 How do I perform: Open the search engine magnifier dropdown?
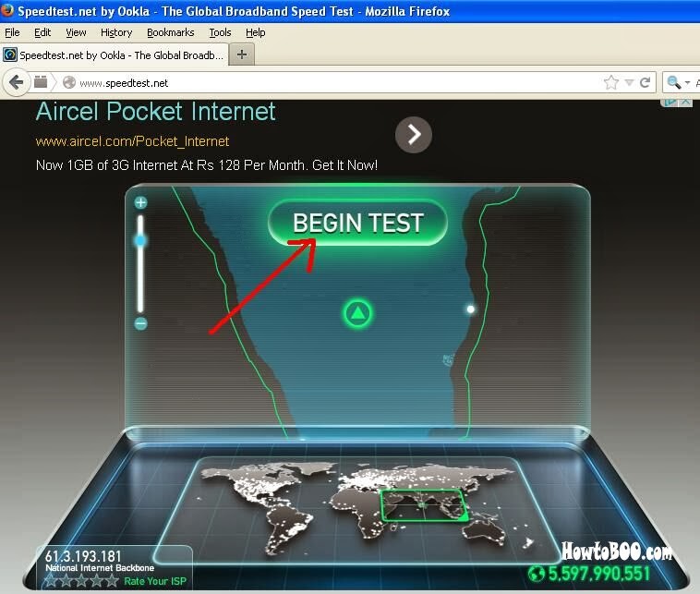(678, 82)
